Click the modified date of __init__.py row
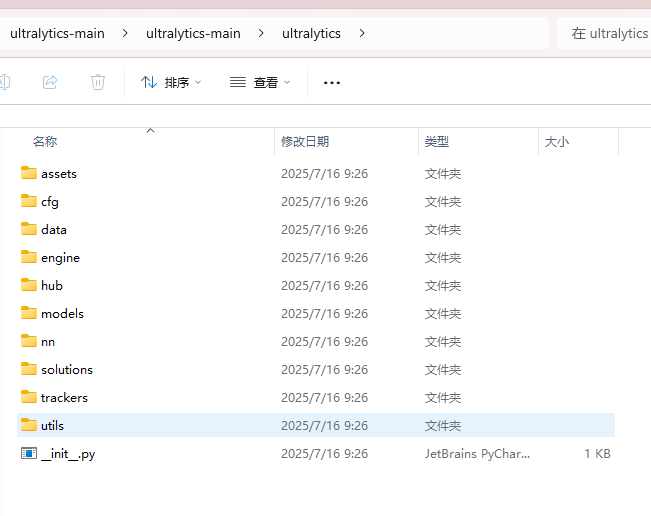 [324, 454]
